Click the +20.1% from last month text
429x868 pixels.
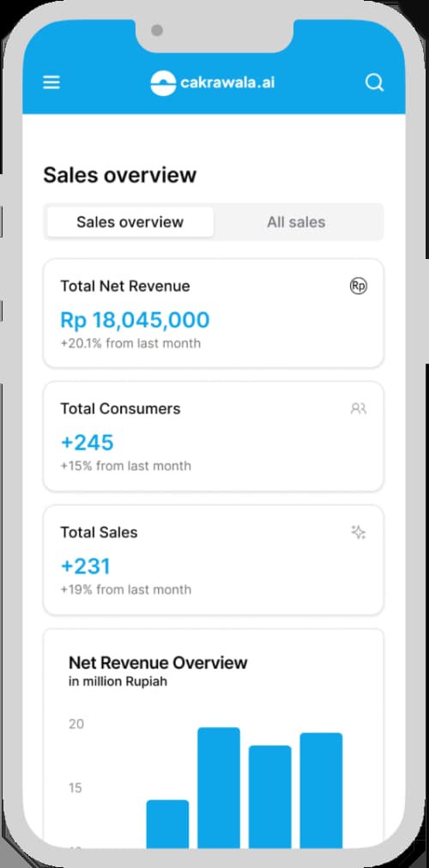(130, 343)
